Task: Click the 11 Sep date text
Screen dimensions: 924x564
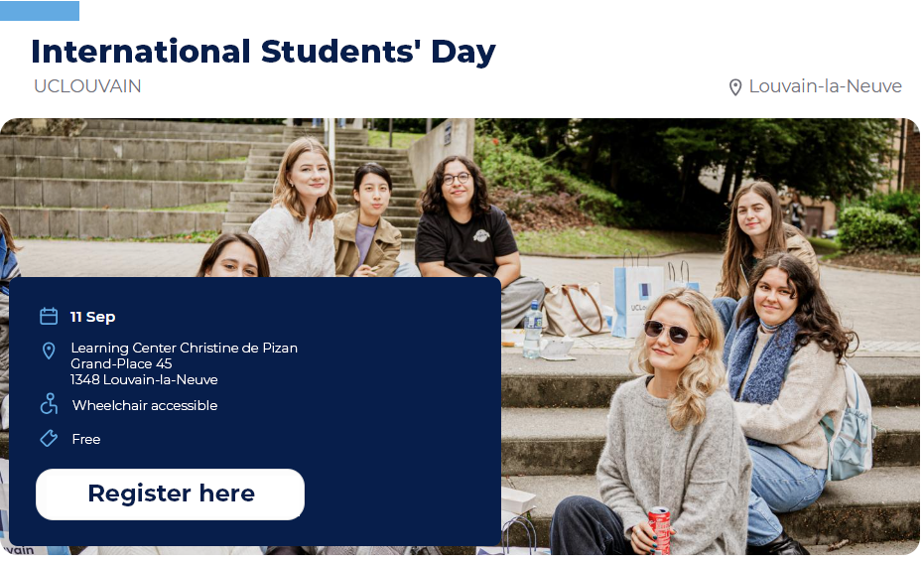Action: coord(93,317)
